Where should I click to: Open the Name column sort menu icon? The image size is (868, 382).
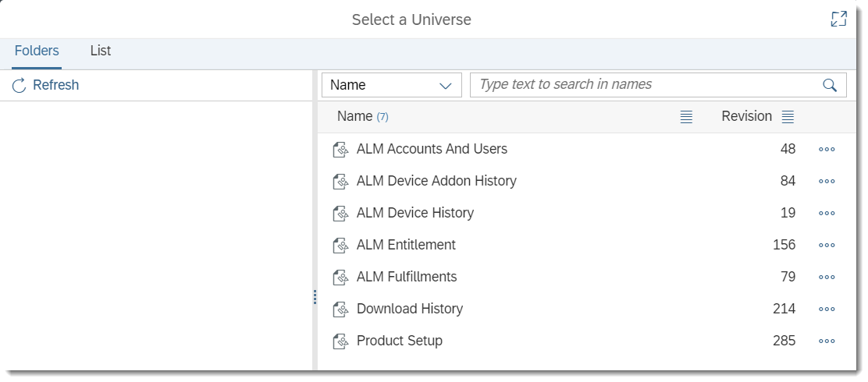(x=686, y=117)
